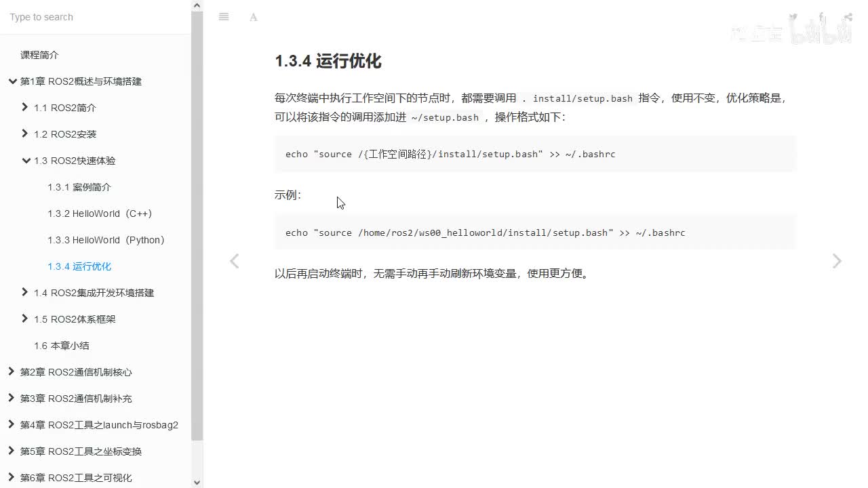
Task: Go to next page arrow
Action: 837,261
